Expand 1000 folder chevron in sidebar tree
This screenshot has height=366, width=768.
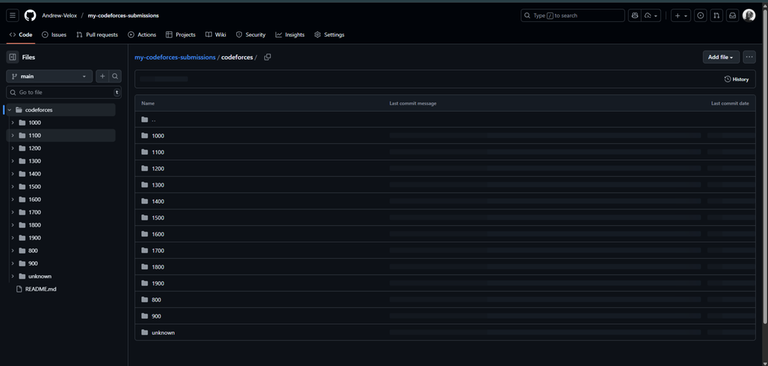pyautogui.click(x=13, y=123)
